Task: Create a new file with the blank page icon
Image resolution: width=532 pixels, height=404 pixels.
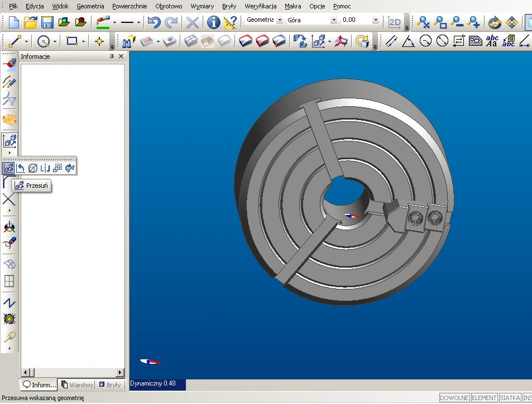Action: click(13, 22)
